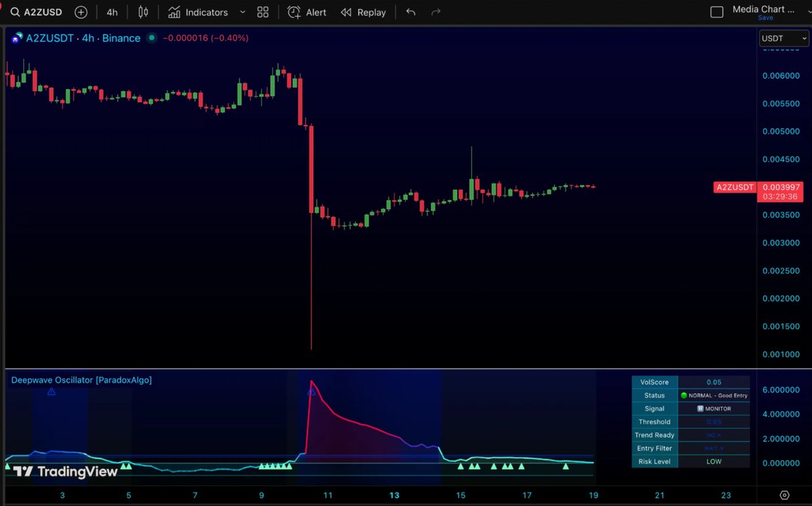812x506 pixels.
Task: Click the TradingView logo
Action: pyautogui.click(x=65, y=471)
